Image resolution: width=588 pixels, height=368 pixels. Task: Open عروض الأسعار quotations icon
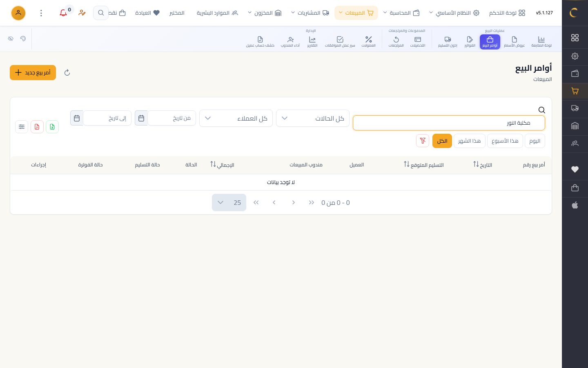[514, 42]
